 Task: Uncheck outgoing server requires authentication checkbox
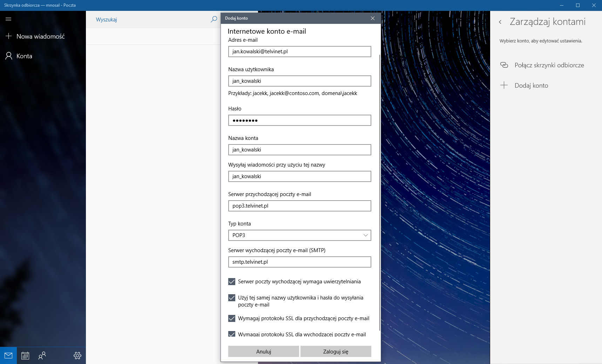(x=232, y=282)
